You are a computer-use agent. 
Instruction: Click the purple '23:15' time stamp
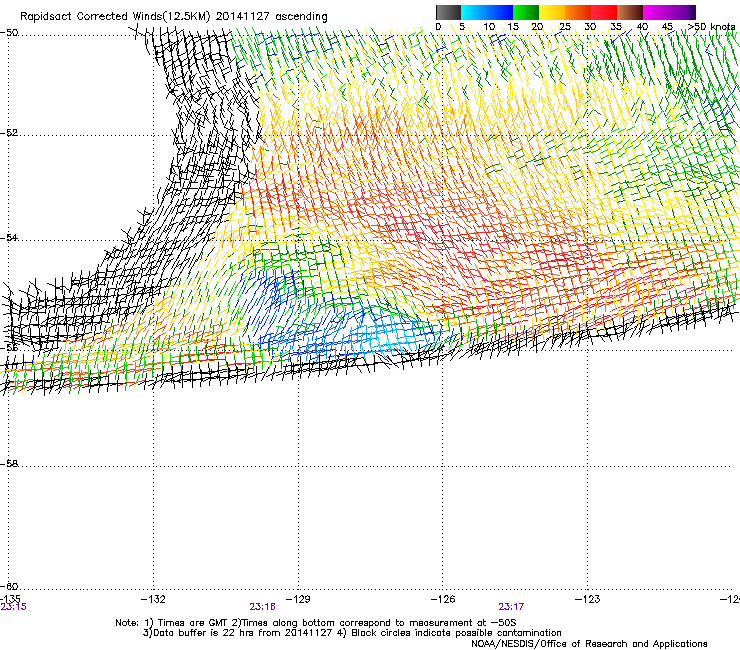(14, 607)
